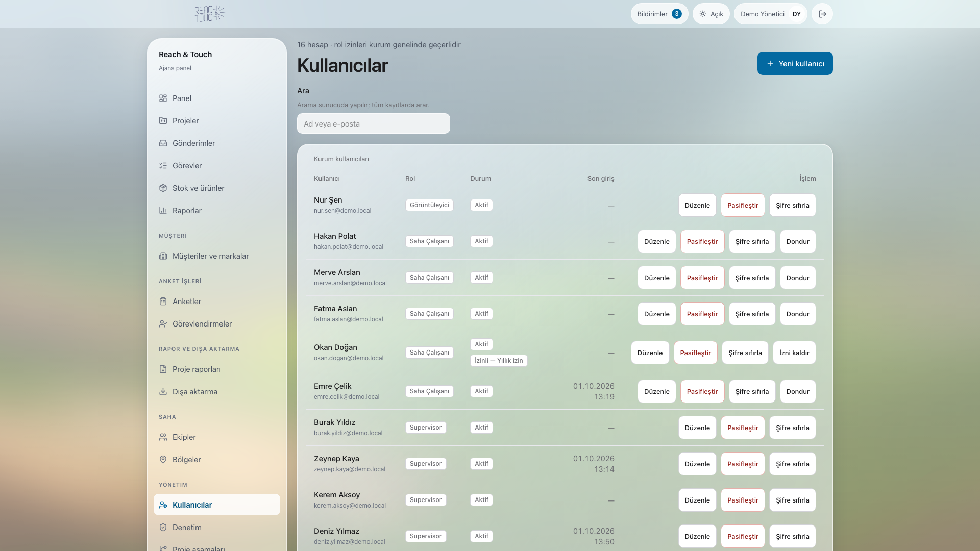Click the İzinli — Yıllık izin badge

coord(499,361)
